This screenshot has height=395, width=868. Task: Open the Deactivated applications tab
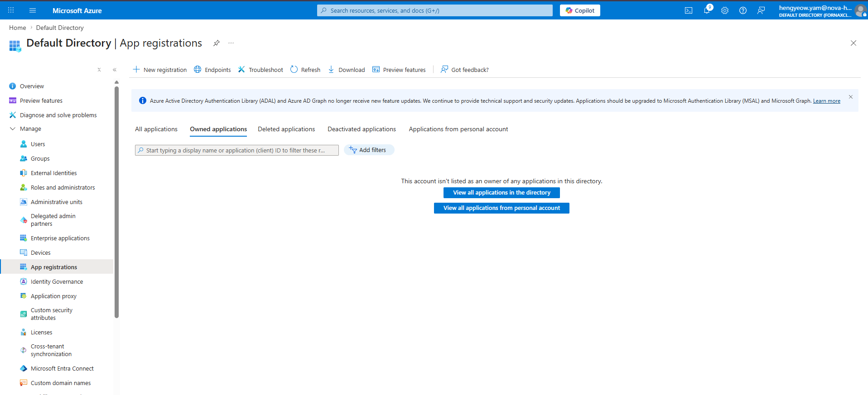click(x=362, y=129)
